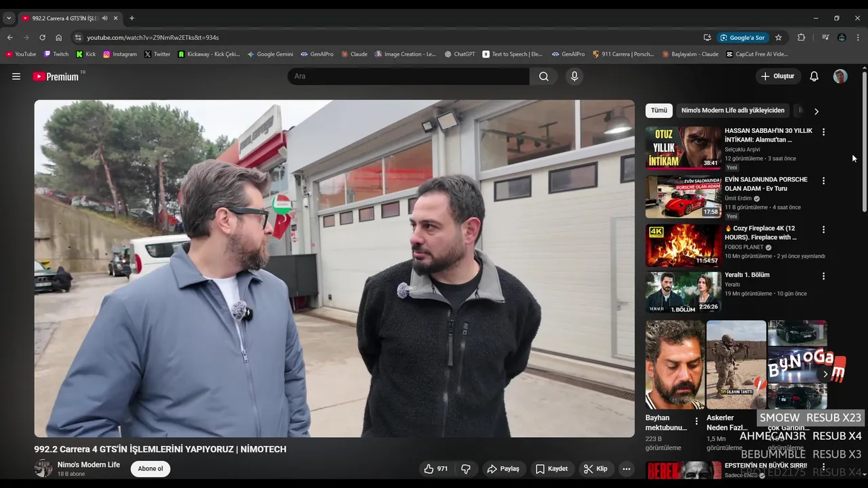Screen dimensions: 868x488
Task: Toggle tab audio speaker icon
Action: point(104,18)
